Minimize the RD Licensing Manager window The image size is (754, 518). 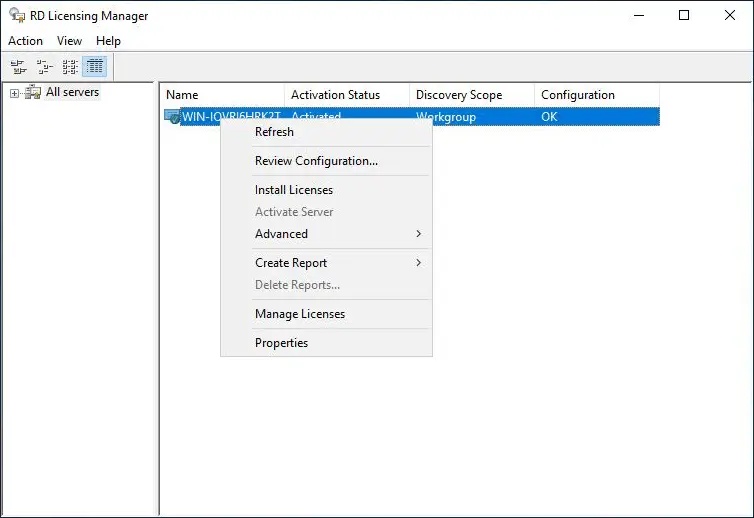point(639,15)
